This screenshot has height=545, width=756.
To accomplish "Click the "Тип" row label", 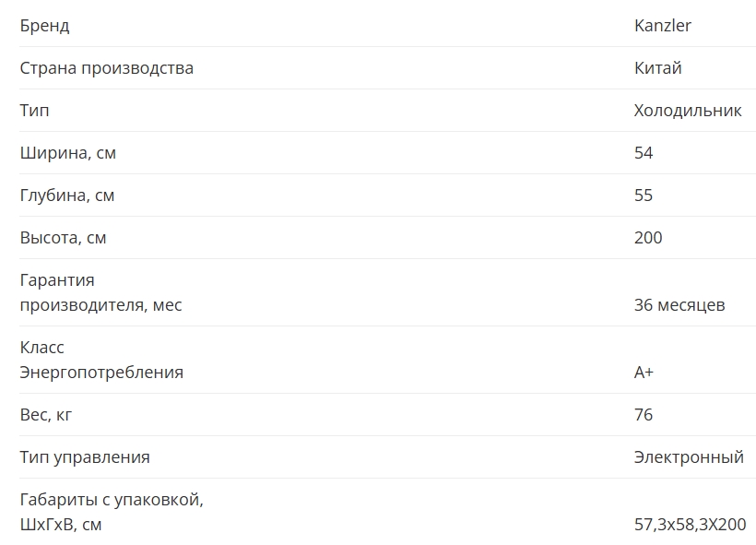I will (34, 111).
